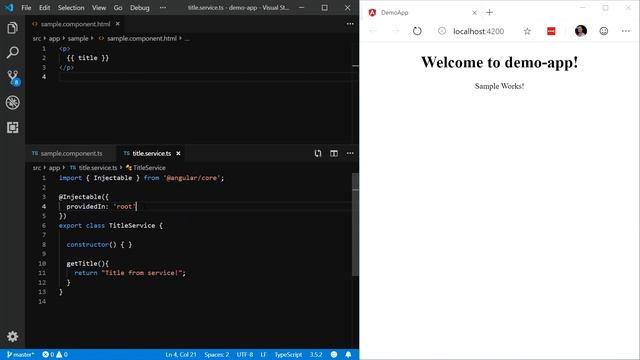Open the Selection menu
The height and width of the screenshot is (360, 640).
pyautogui.click(x=71, y=7)
